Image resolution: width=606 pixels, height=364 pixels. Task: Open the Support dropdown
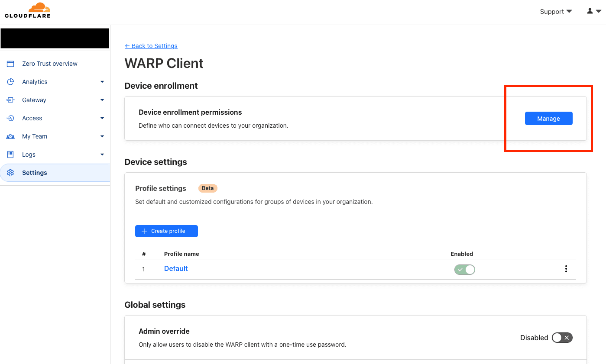point(556,12)
